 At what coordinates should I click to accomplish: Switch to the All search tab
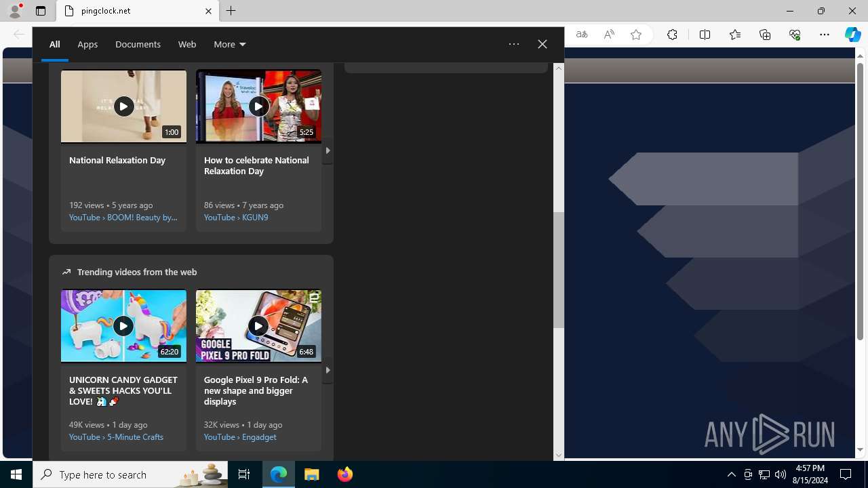click(55, 44)
